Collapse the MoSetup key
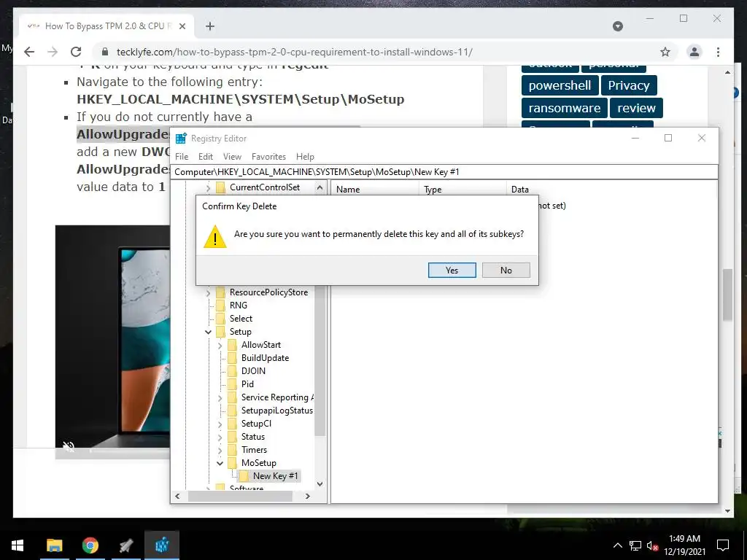The height and width of the screenshot is (560, 747). point(220,463)
